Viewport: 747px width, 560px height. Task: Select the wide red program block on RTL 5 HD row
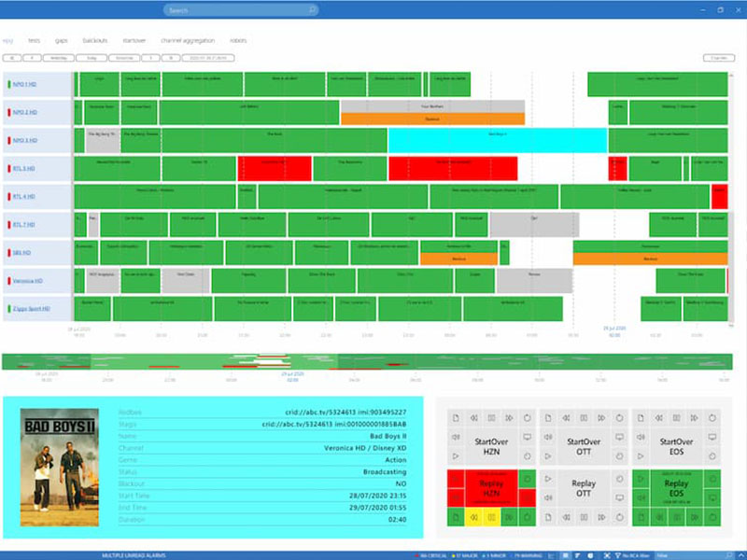pos(453,169)
